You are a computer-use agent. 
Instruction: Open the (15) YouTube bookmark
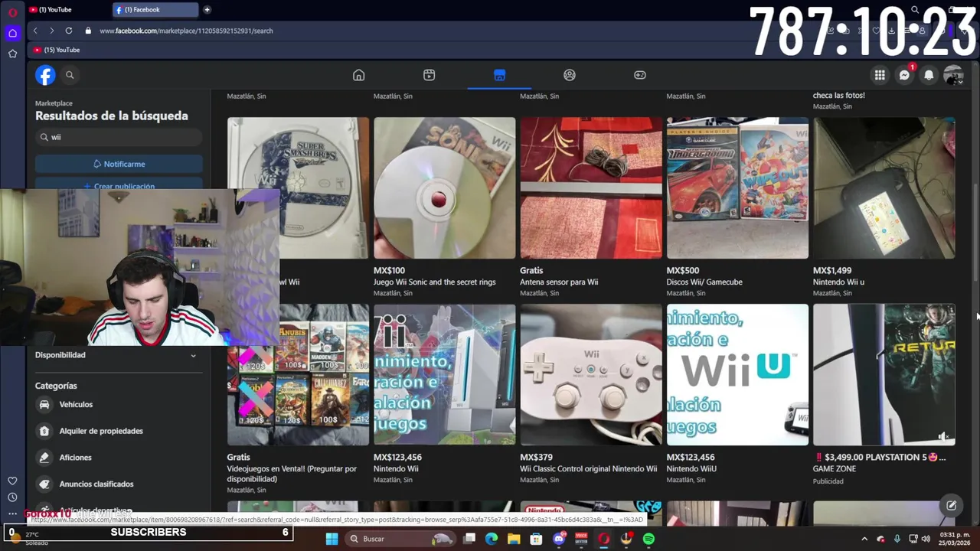pos(57,50)
